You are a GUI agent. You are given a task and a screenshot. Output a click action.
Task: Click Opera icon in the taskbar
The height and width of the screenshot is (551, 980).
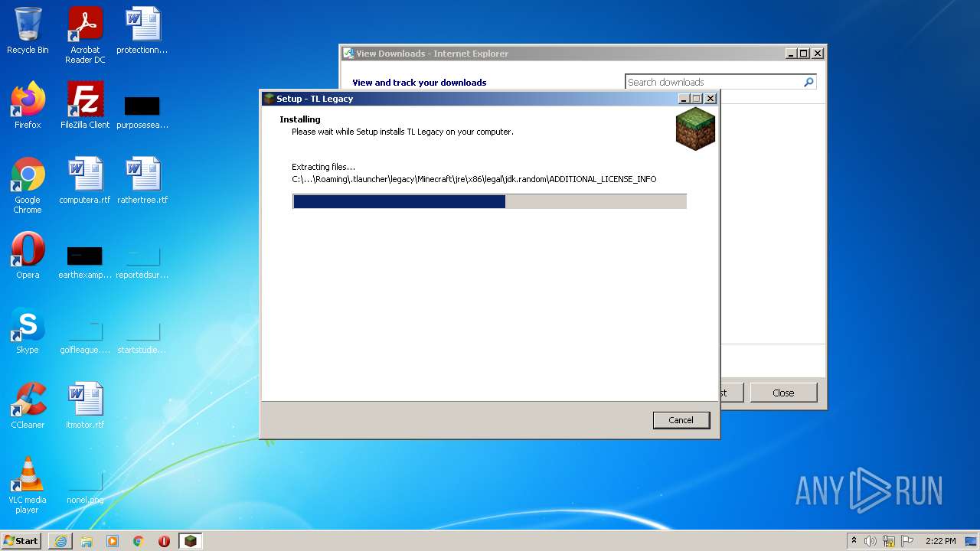click(164, 541)
